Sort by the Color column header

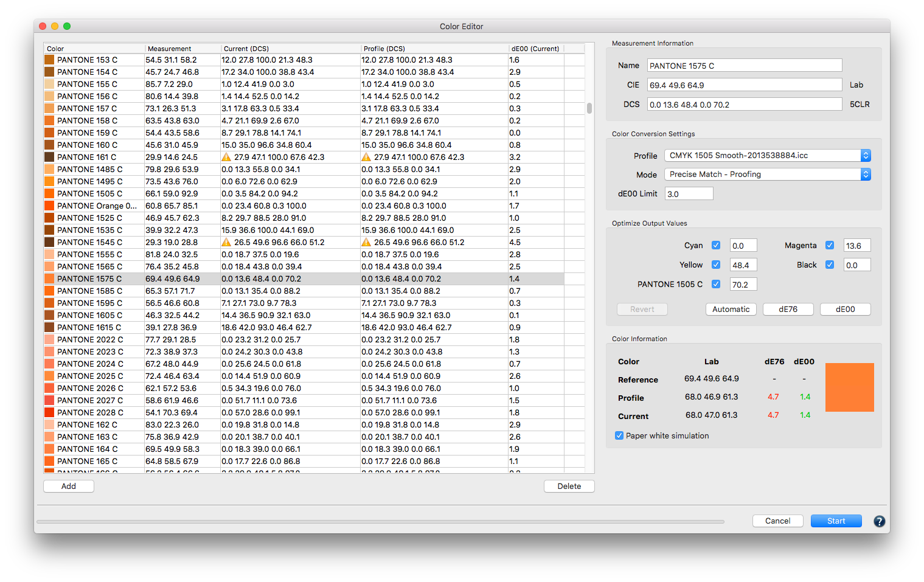(94, 49)
